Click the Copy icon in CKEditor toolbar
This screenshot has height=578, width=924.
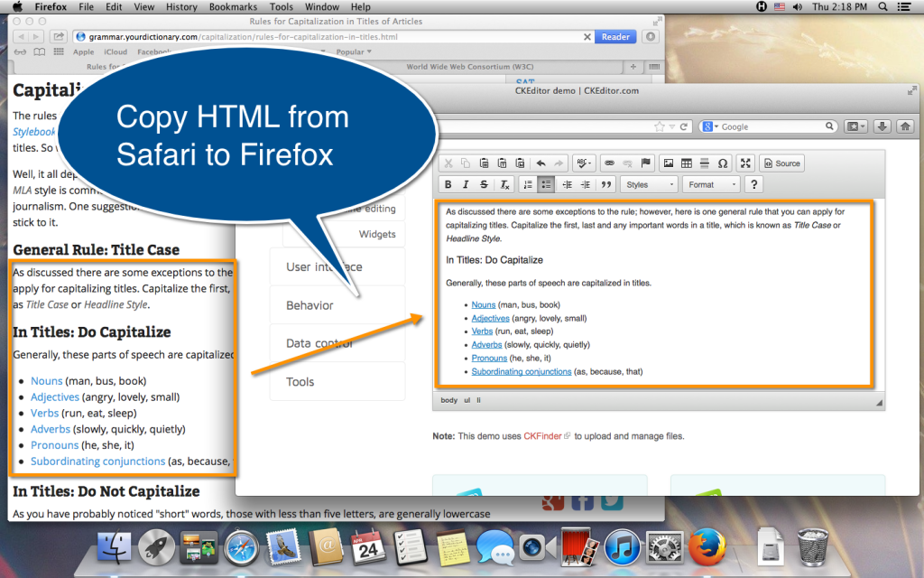click(466, 163)
